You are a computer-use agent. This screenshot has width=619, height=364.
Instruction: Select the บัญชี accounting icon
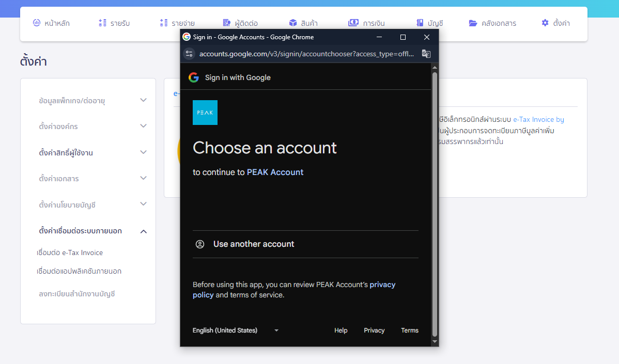coord(418,22)
